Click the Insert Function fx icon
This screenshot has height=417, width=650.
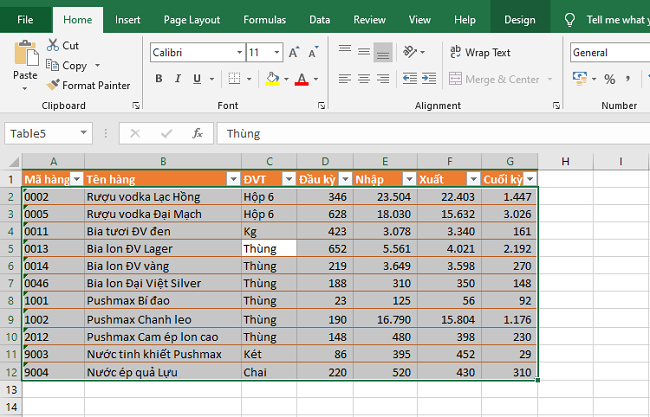198,133
